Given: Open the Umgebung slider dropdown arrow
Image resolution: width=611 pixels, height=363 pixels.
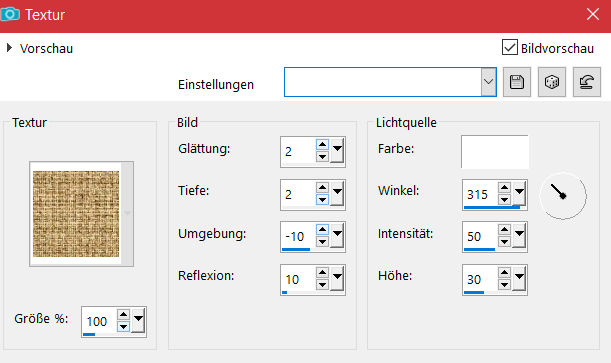Looking at the screenshot, I should 337,235.
